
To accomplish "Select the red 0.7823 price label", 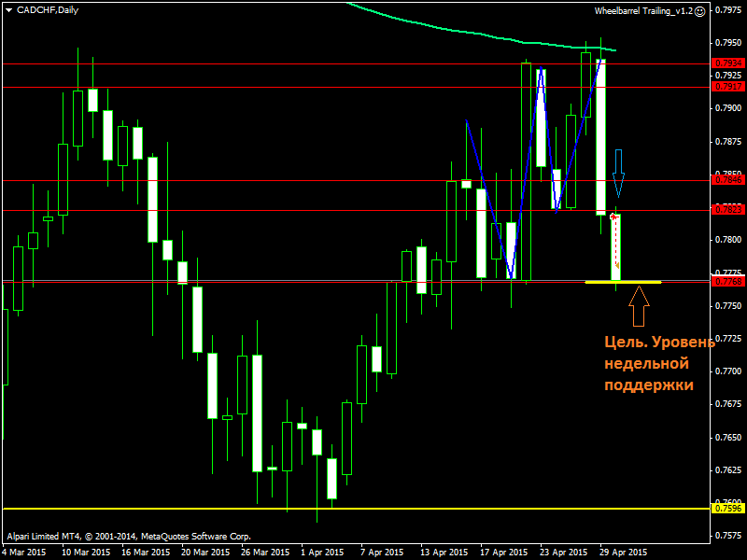I will tap(727, 210).
